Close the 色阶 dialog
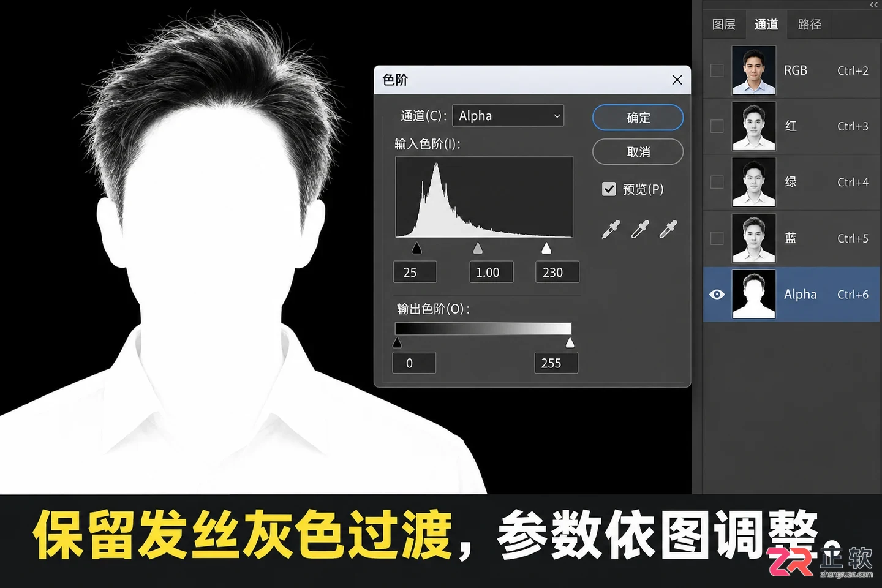882x588 pixels. pyautogui.click(x=677, y=80)
